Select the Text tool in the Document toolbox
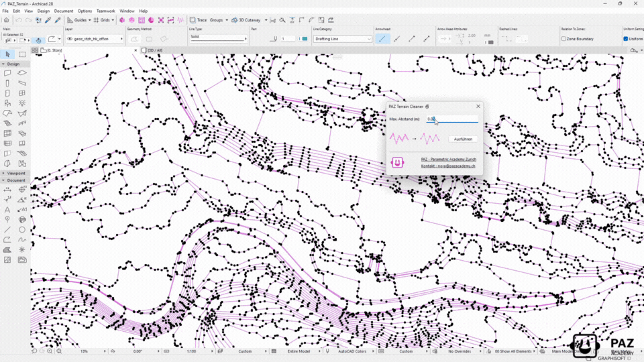Screen dimensions: 644x362 [7, 210]
